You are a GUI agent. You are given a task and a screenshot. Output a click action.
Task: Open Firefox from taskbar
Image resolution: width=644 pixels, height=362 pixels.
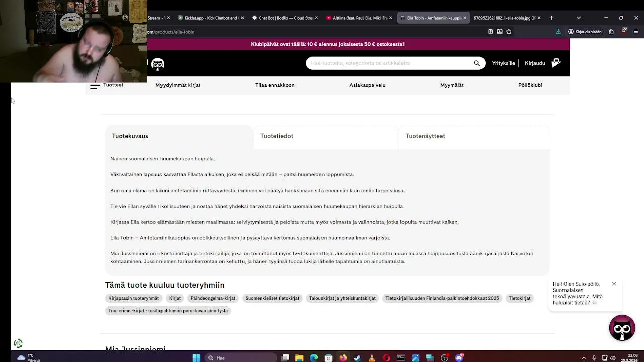coord(343,358)
